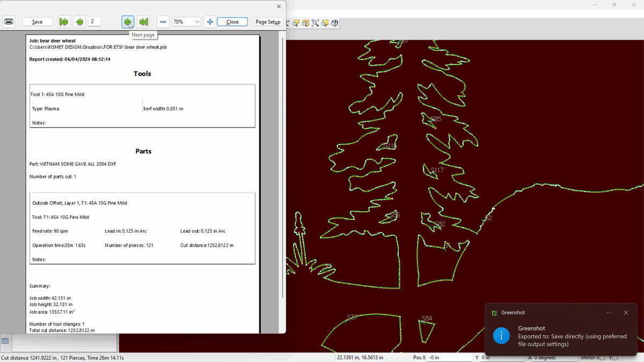Click status bar cut distance summary
Screen dimensions: 644x362
(62, 358)
